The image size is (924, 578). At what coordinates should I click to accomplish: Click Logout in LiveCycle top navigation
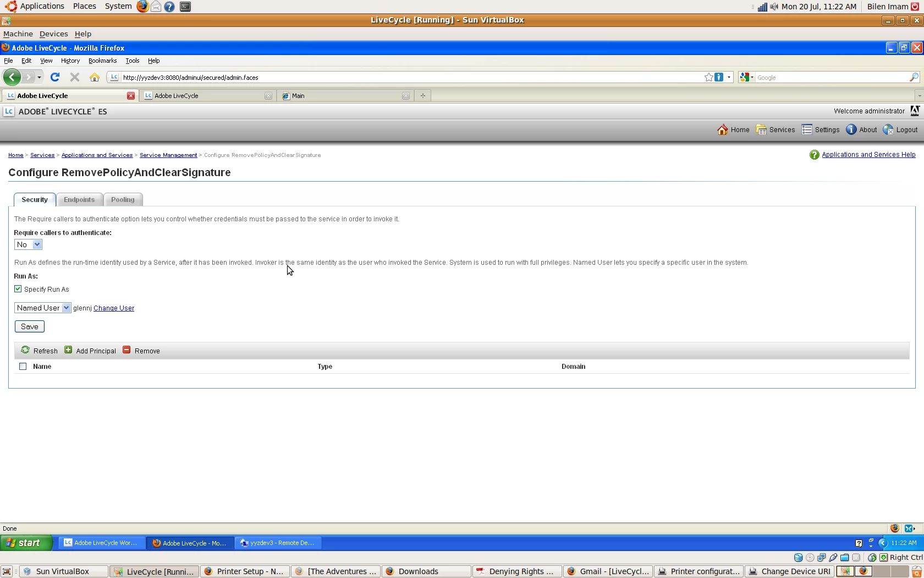click(900, 130)
